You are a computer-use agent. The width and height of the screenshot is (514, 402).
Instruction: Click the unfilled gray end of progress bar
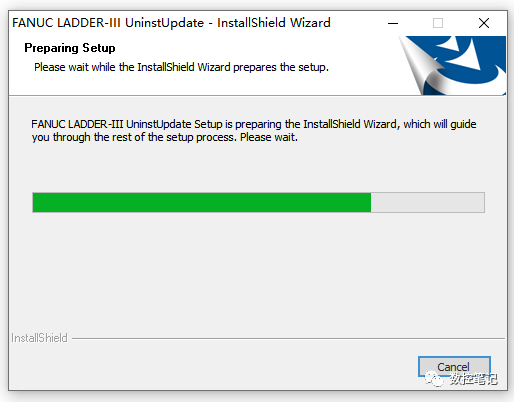pos(428,202)
